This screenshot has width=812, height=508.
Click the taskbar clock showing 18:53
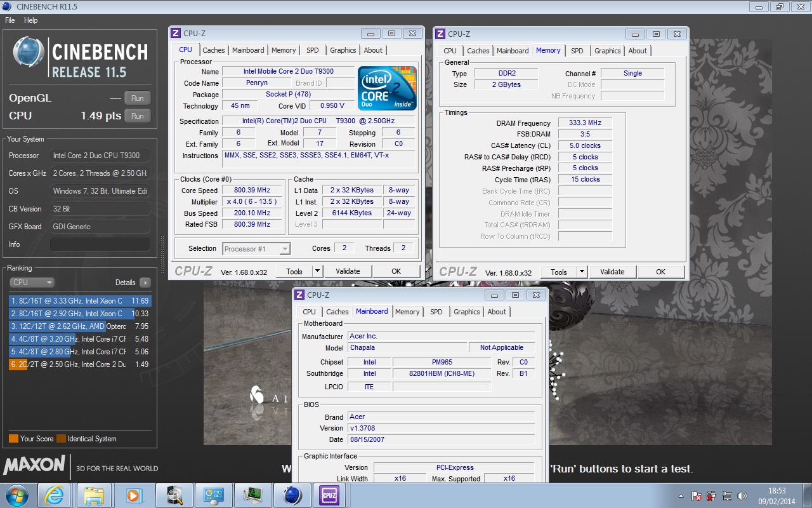(776, 495)
